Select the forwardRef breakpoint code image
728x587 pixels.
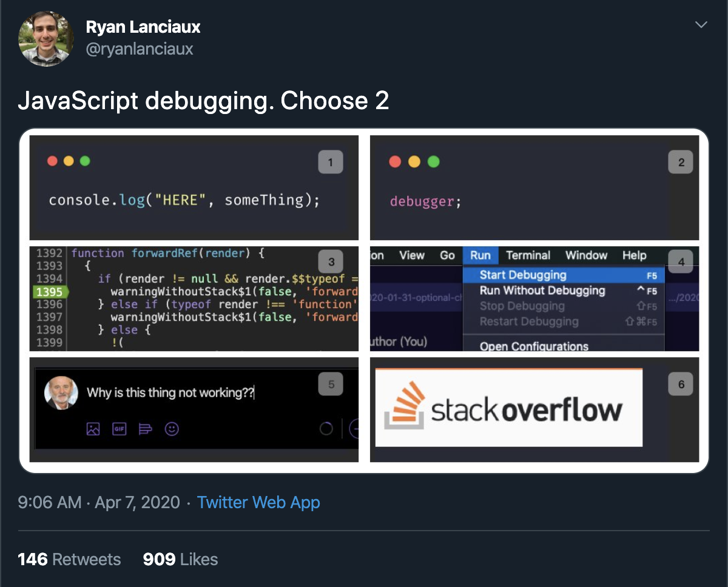point(194,298)
